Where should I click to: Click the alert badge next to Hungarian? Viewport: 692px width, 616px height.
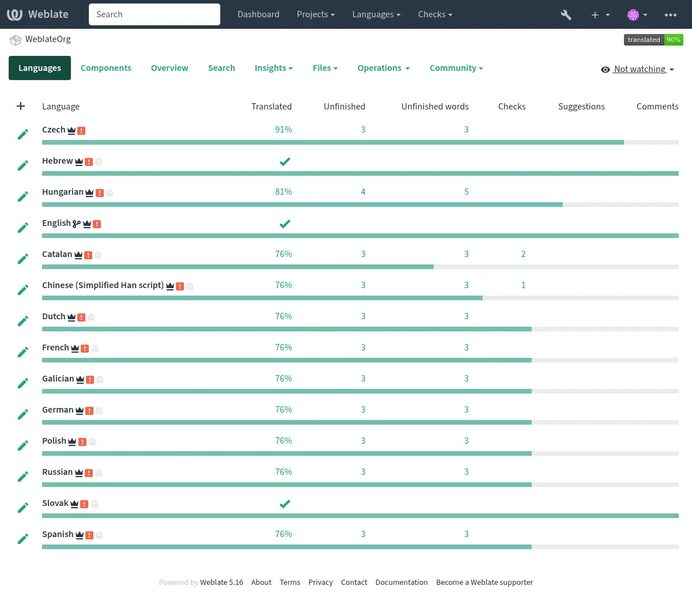pos(99,192)
